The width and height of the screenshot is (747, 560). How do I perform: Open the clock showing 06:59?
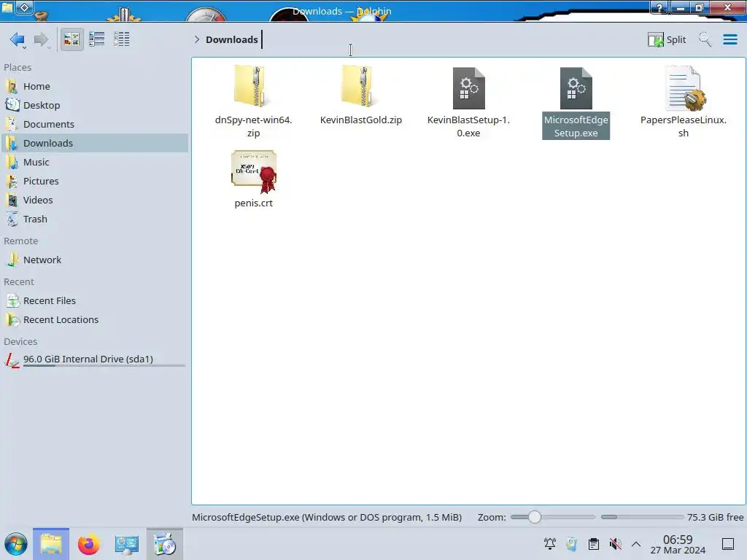coord(678,544)
